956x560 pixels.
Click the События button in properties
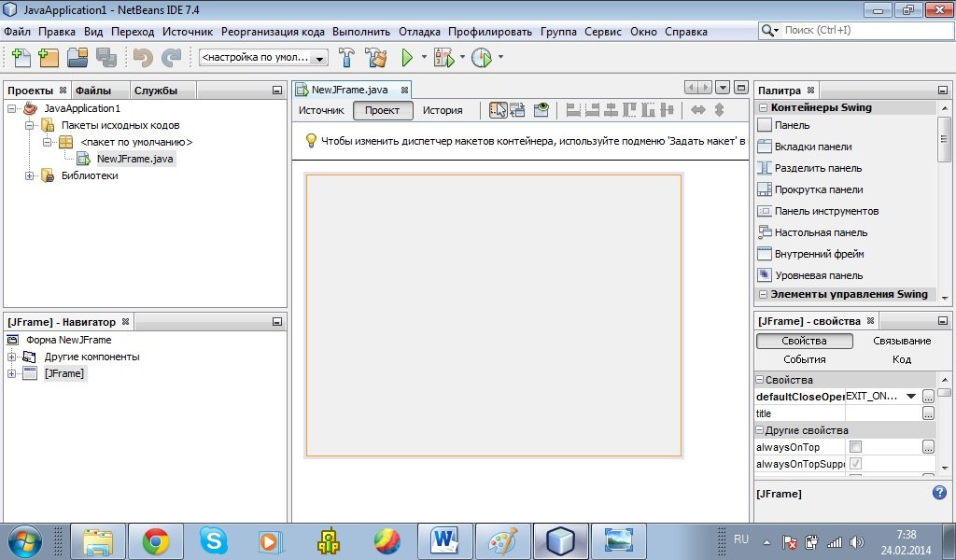[804, 359]
